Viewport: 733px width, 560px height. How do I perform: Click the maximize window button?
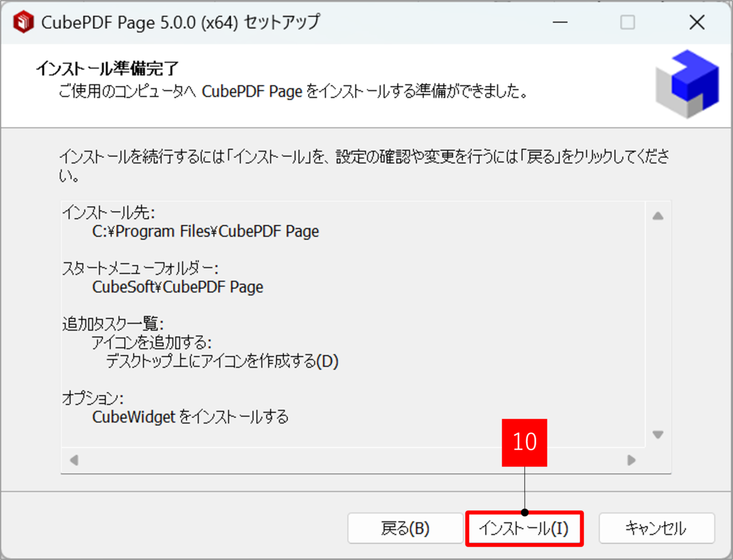(627, 22)
